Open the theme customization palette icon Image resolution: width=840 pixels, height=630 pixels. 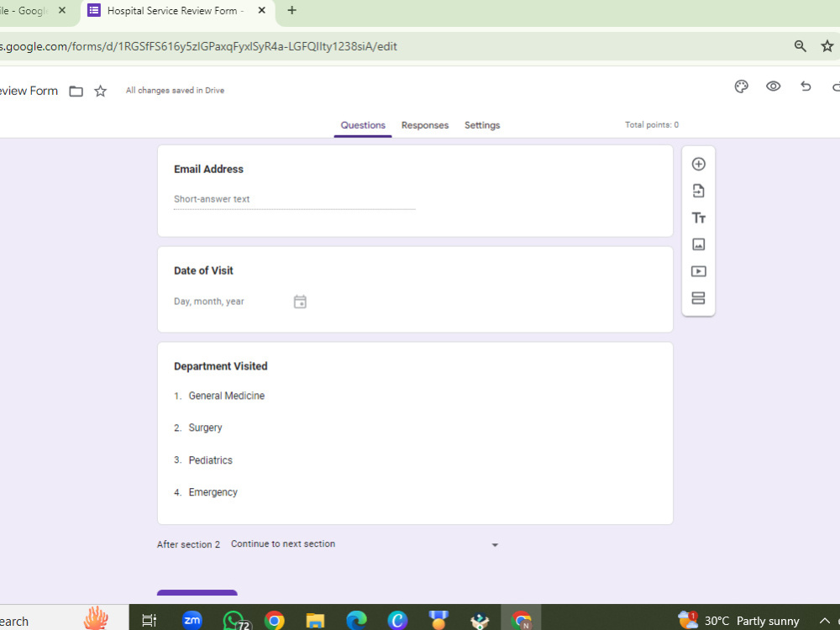741,87
